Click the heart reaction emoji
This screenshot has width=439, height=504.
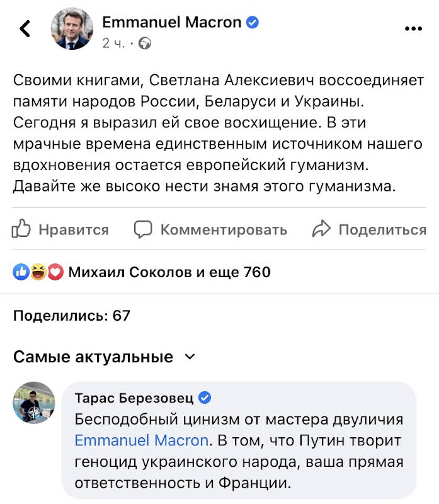[56, 272]
